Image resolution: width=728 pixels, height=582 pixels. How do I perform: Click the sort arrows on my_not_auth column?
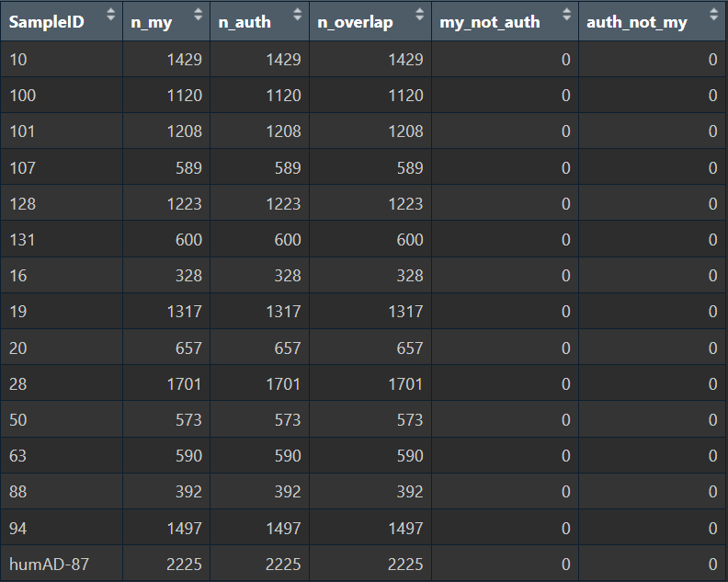566,15
